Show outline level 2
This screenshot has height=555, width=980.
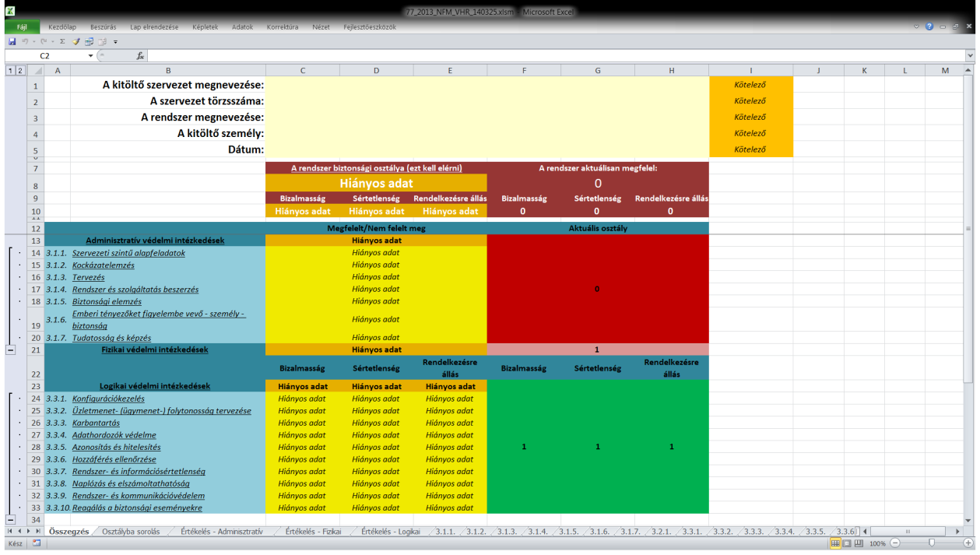click(19, 71)
